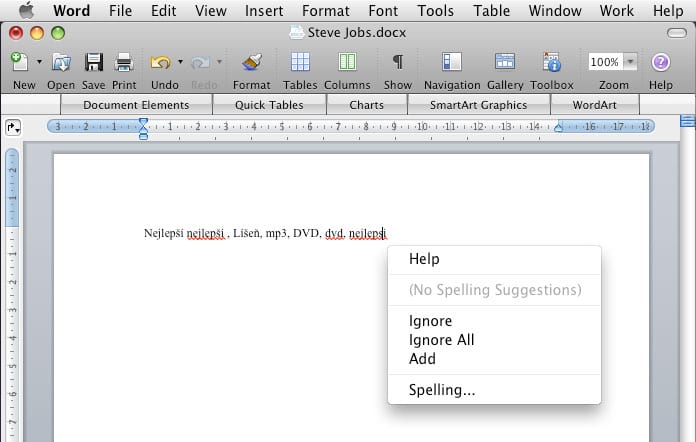Switch to WordArt tab

click(x=594, y=105)
